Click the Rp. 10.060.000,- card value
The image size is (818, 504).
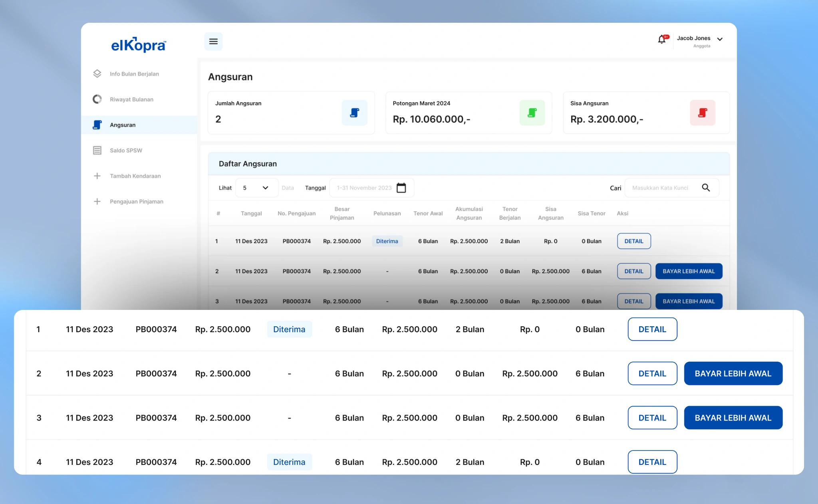tap(431, 119)
